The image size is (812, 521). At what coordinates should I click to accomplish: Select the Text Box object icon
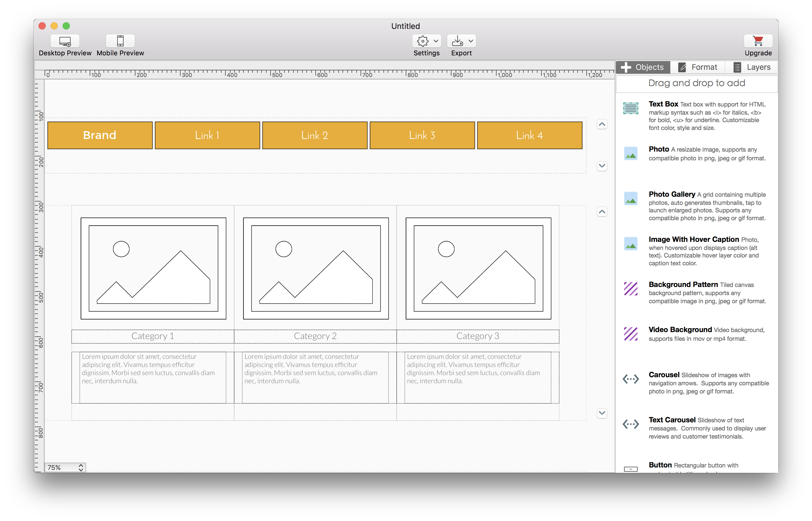click(x=631, y=108)
